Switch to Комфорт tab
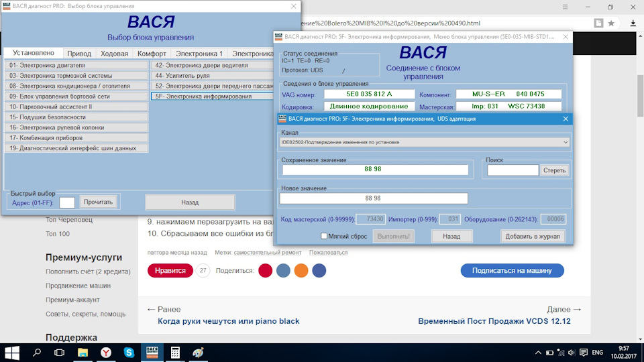Viewport: 644px width, 362px height. (x=152, y=54)
